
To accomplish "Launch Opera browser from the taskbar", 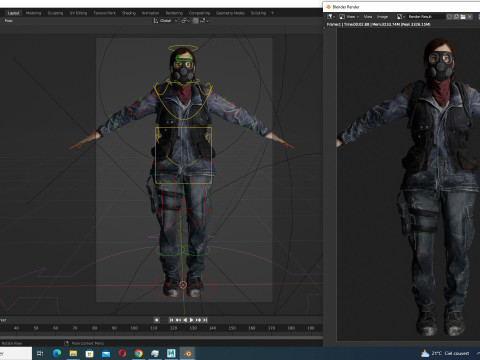I will pos(122,353).
